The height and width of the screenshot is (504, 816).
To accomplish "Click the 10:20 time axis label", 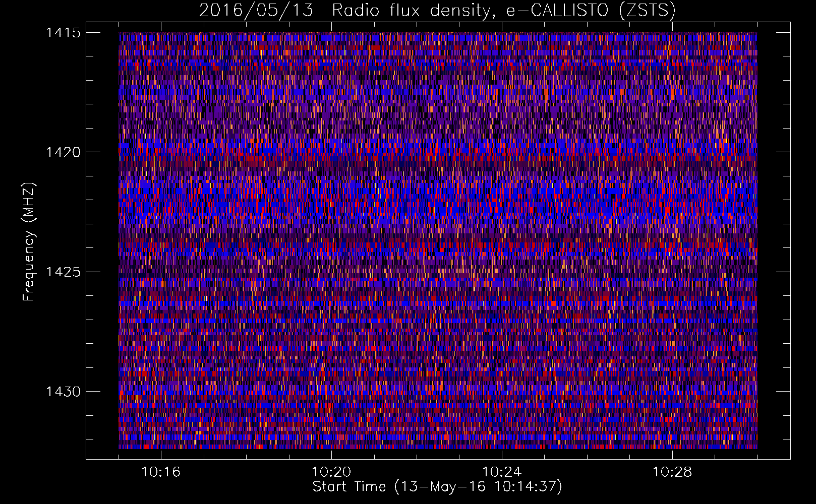I will point(331,472).
